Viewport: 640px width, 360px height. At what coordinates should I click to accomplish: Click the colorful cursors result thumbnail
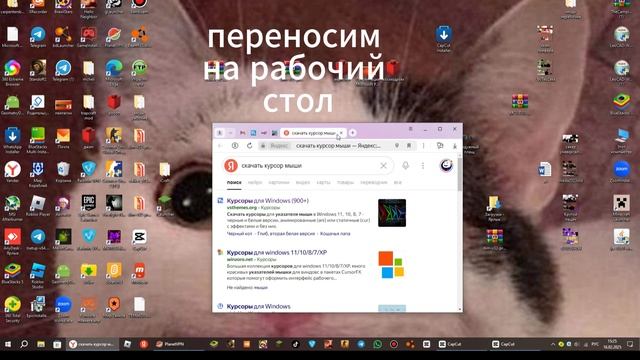[x=392, y=213]
